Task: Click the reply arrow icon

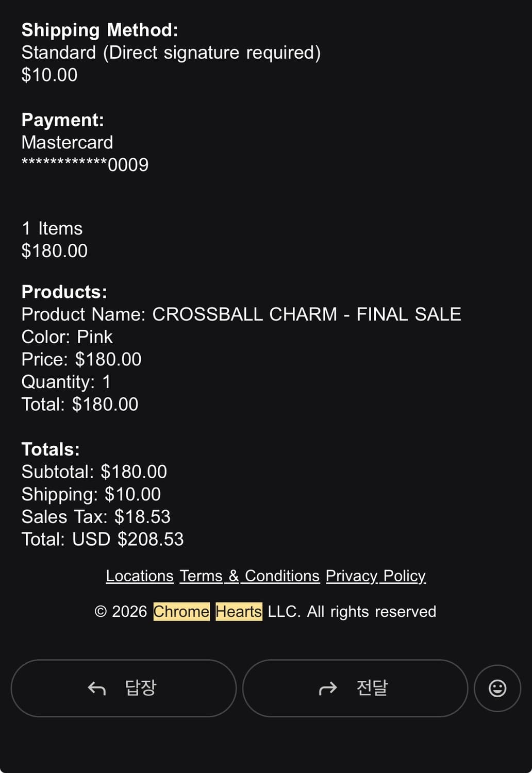Action: (x=97, y=688)
